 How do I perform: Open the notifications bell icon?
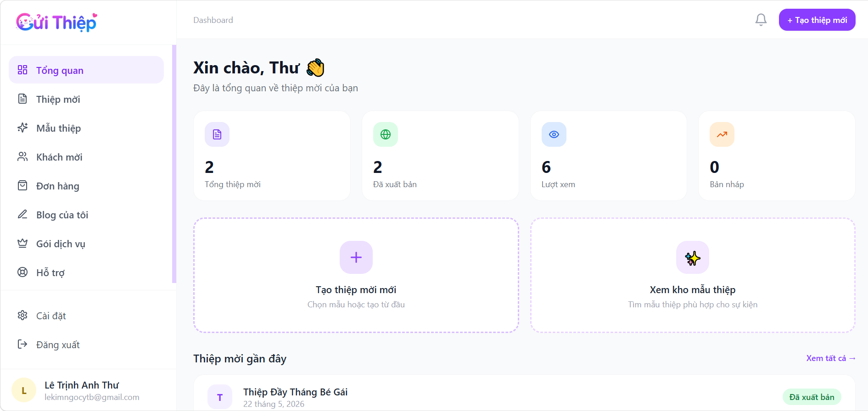pos(761,20)
